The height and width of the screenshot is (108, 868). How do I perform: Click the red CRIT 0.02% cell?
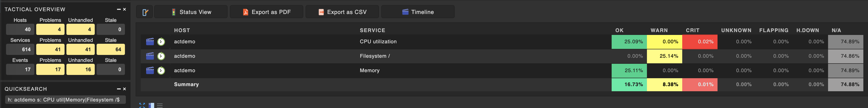(699, 42)
